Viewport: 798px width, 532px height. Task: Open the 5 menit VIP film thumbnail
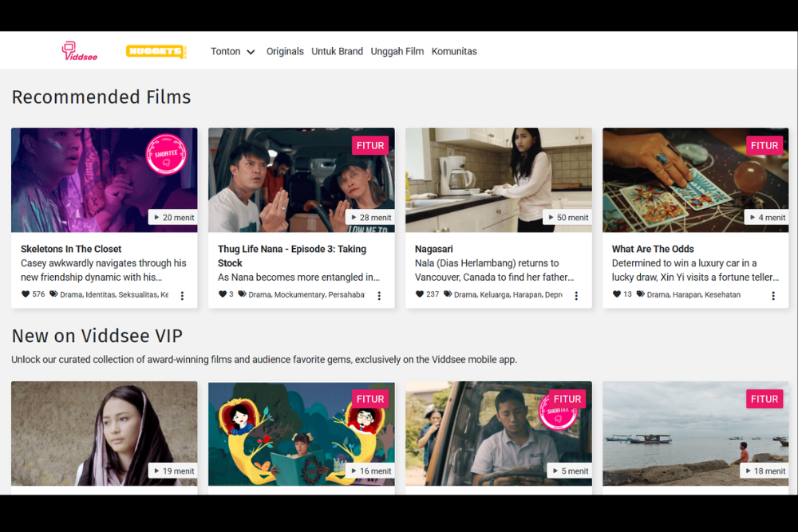point(499,433)
